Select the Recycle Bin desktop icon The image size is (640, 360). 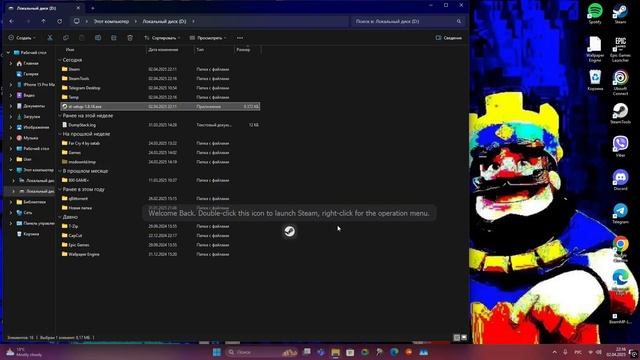coord(595,80)
